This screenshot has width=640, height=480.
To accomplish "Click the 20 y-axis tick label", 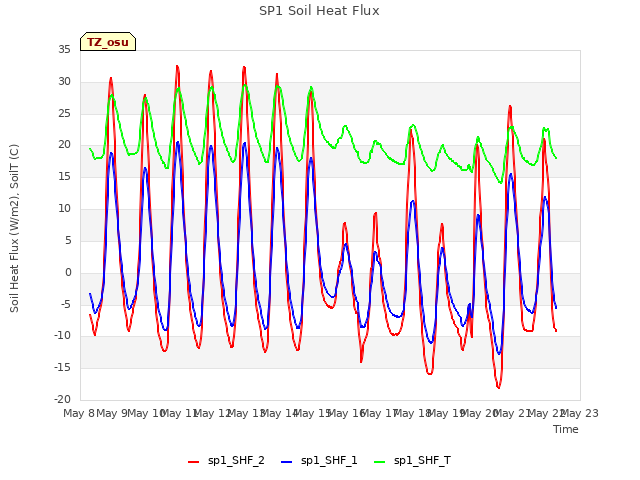I will pyautogui.click(x=64, y=145).
